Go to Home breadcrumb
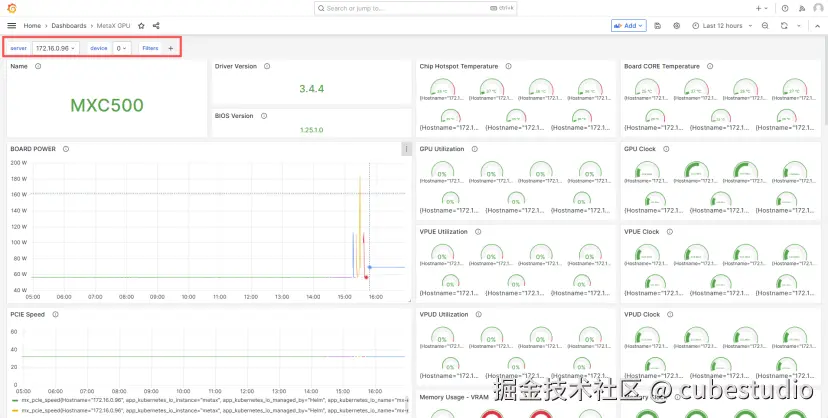 pyautogui.click(x=32, y=25)
